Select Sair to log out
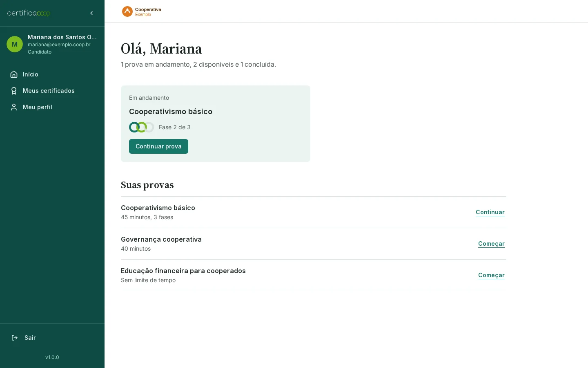 [52, 338]
